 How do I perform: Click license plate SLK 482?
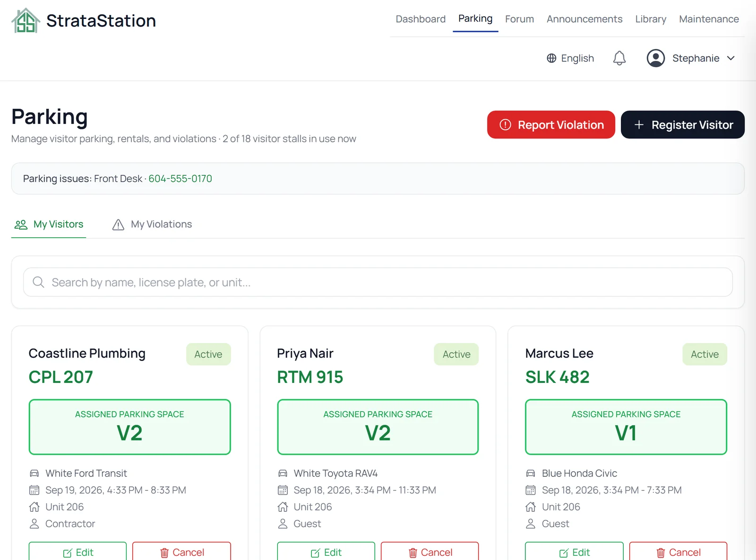[x=558, y=377]
